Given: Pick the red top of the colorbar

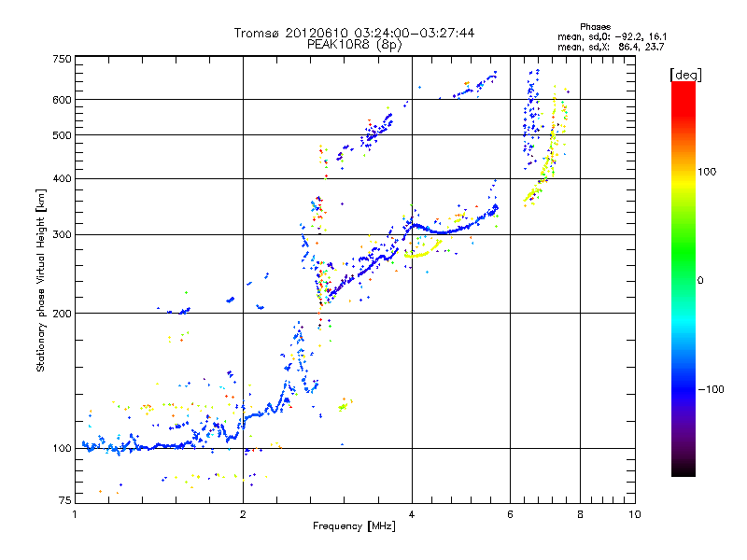Looking at the screenshot, I should point(684,87).
